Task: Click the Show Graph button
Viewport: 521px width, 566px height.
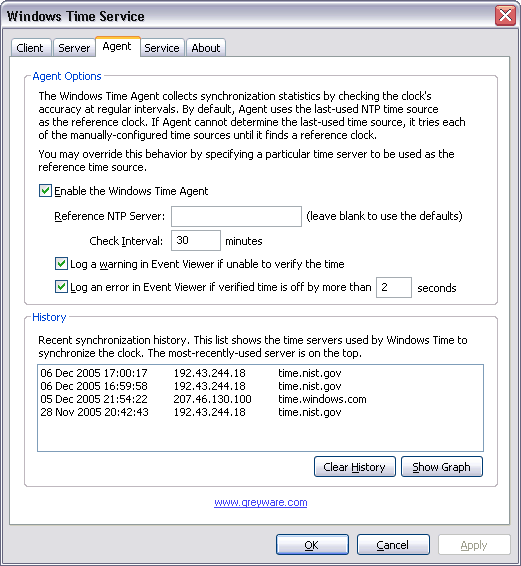Action: pos(442,467)
